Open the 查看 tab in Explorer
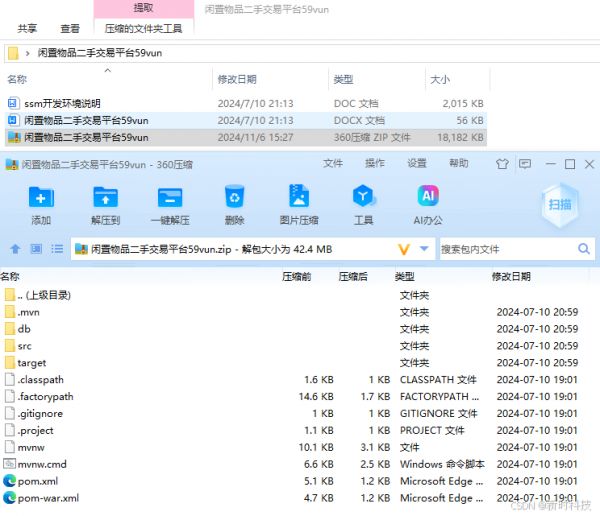Viewport: 600px width, 516px height. pyautogui.click(x=70, y=28)
